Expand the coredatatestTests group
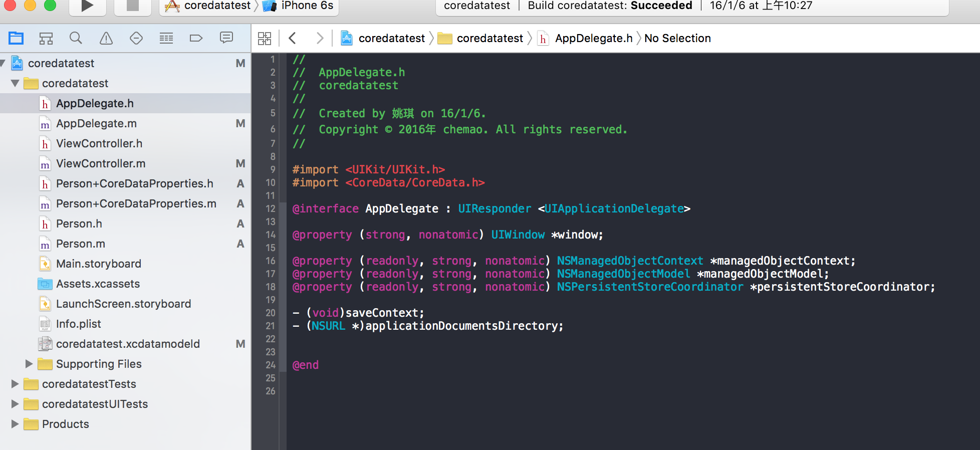 tap(15, 384)
